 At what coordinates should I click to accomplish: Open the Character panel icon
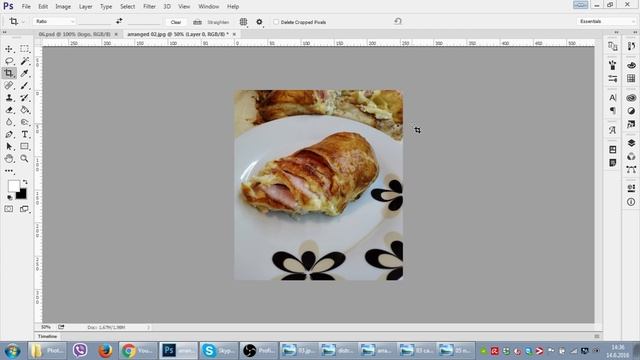point(613,98)
